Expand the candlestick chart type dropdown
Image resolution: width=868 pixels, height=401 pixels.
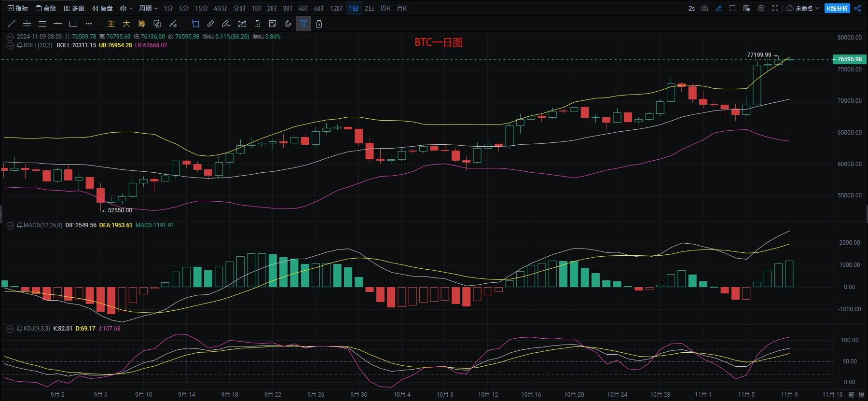(126, 8)
